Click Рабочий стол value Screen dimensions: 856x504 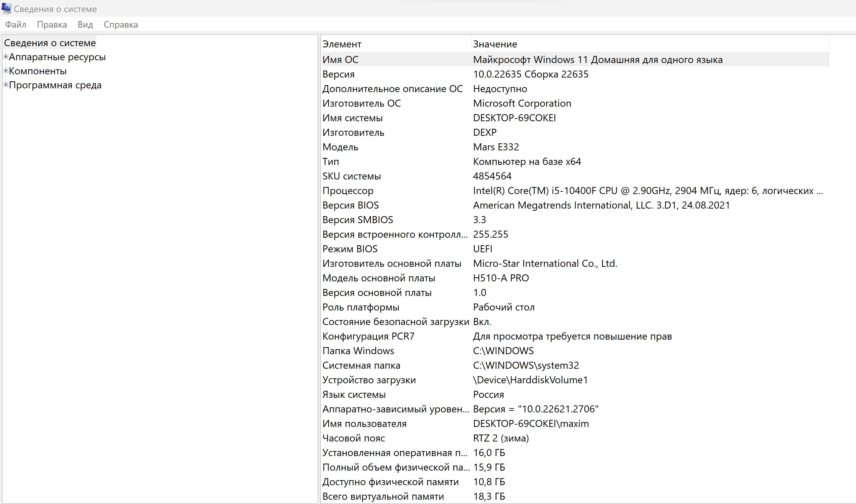tap(504, 307)
